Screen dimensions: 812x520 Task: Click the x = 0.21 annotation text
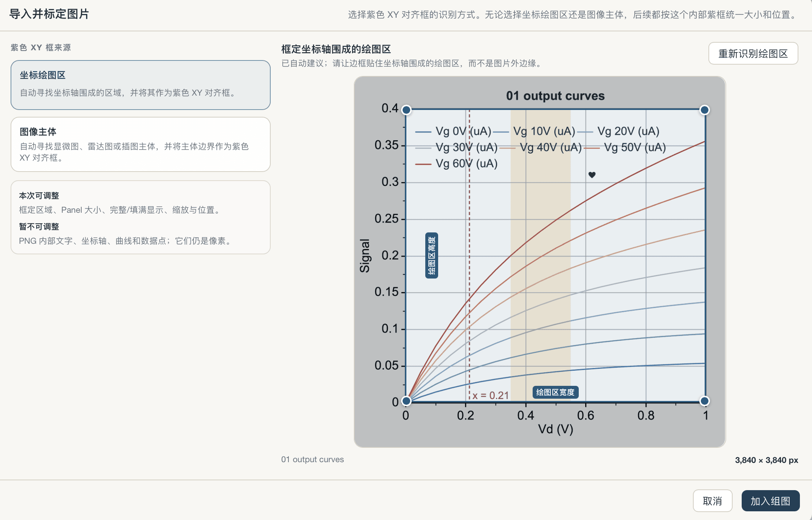[x=490, y=395]
